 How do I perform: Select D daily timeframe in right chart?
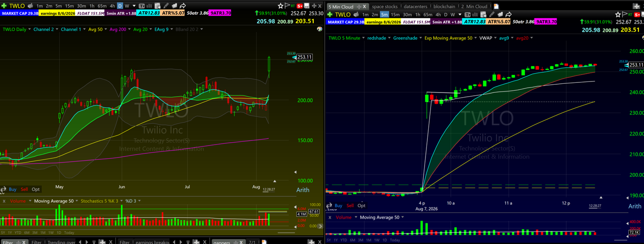[x=446, y=15]
